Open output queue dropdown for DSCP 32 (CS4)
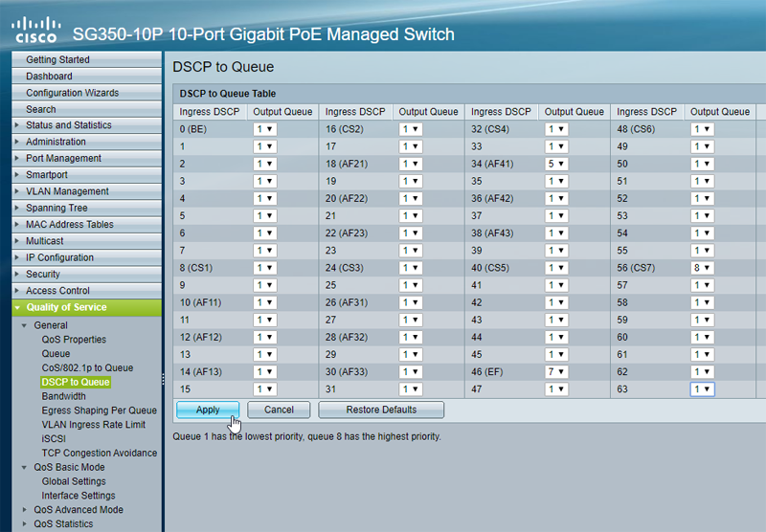This screenshot has width=766, height=532. pos(556,129)
